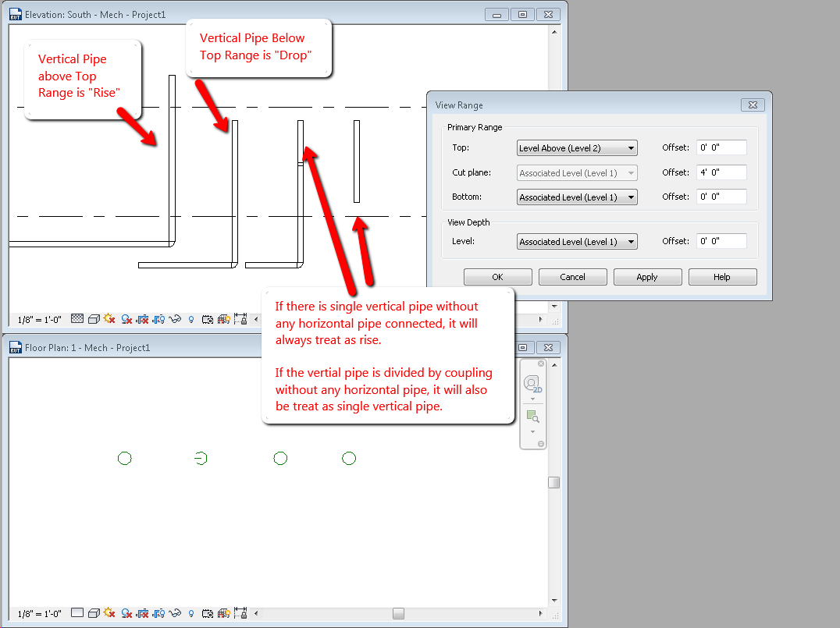Toggle Sun Path icon in Elevation view bar
The width and height of the screenshot is (840, 628).
click(x=109, y=318)
